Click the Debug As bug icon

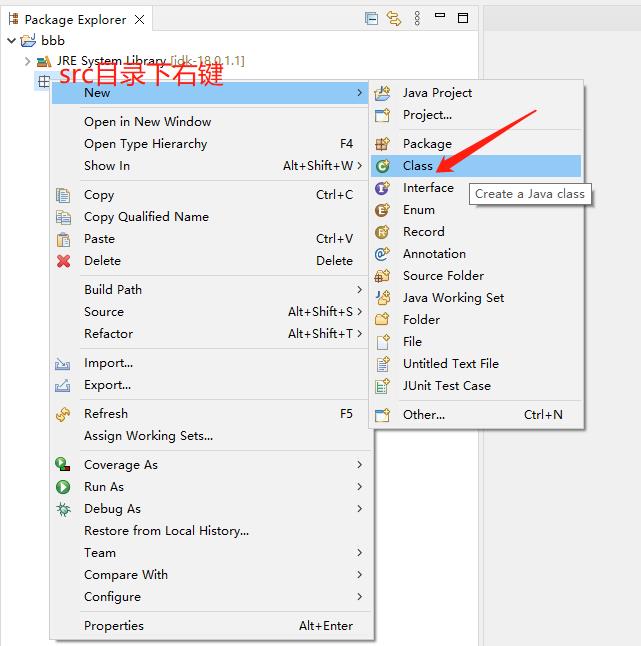coord(63,509)
